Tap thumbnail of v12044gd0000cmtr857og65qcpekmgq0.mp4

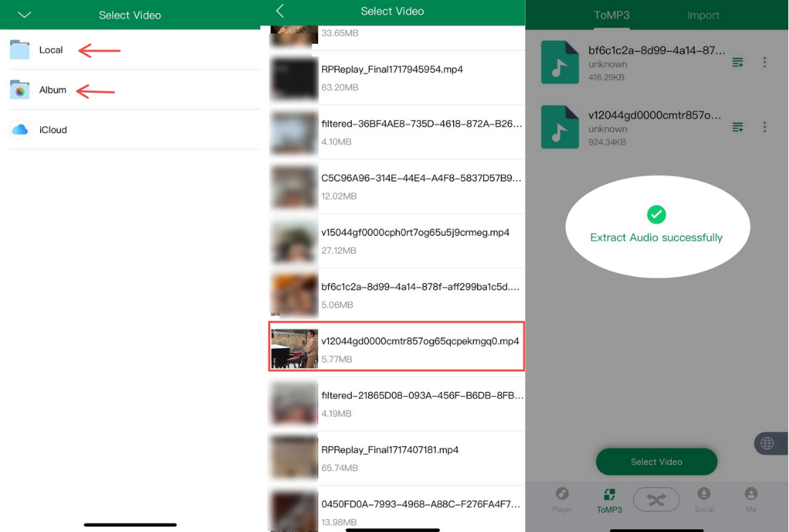[x=294, y=349]
